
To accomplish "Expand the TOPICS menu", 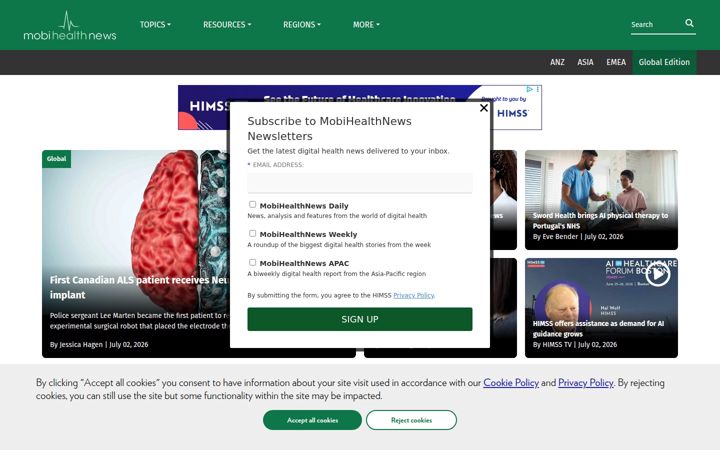I will [155, 25].
